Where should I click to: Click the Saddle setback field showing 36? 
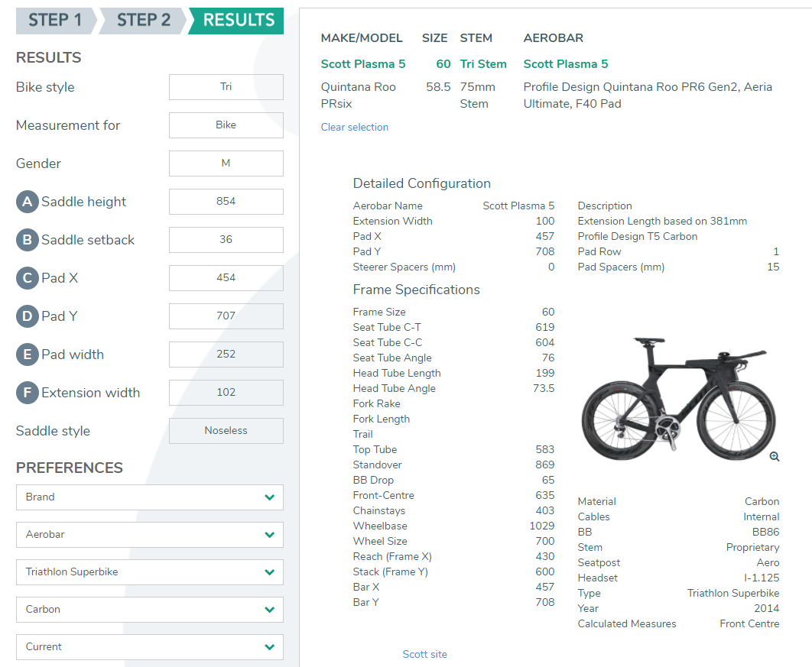pyautogui.click(x=226, y=240)
